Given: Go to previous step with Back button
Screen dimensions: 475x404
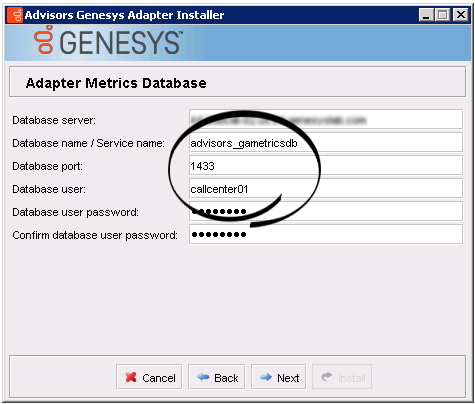Looking at the screenshot, I should coord(217,377).
